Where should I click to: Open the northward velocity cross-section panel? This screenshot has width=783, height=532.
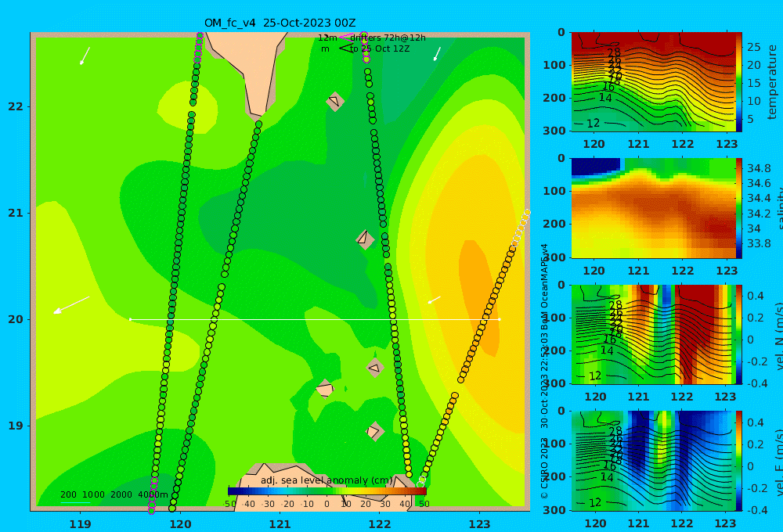click(x=653, y=334)
